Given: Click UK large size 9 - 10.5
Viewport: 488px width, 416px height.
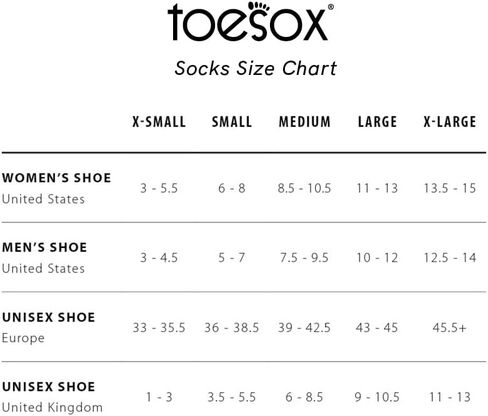Looking at the screenshot, I should [377, 397].
